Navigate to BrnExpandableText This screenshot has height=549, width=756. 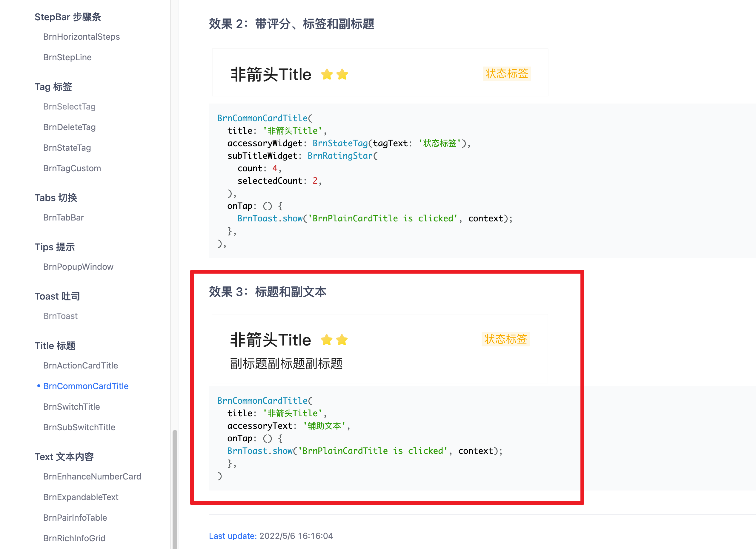click(81, 497)
